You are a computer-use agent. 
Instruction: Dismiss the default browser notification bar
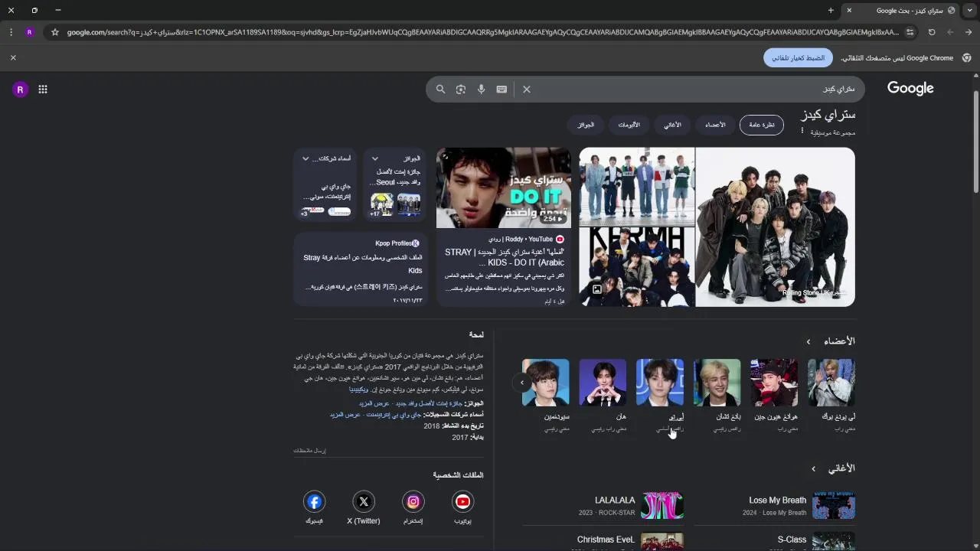point(13,57)
